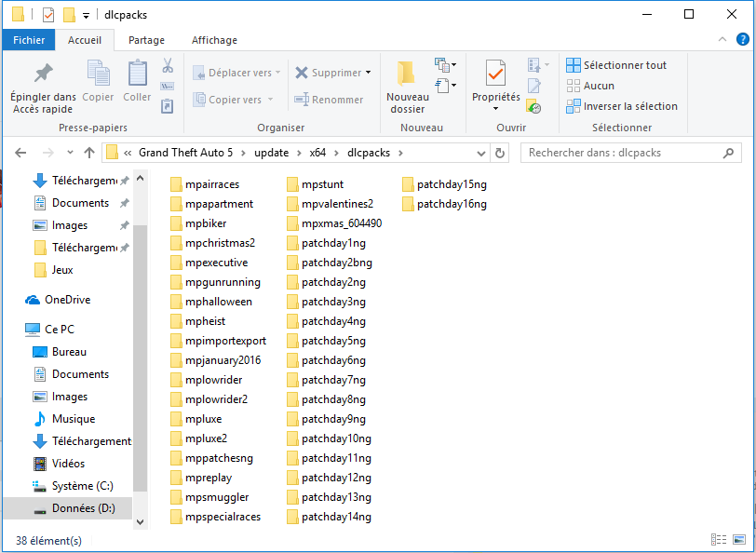Click the Modifier icon in the Ouvrir group
Screen dimensions: 756x553
coord(534,86)
